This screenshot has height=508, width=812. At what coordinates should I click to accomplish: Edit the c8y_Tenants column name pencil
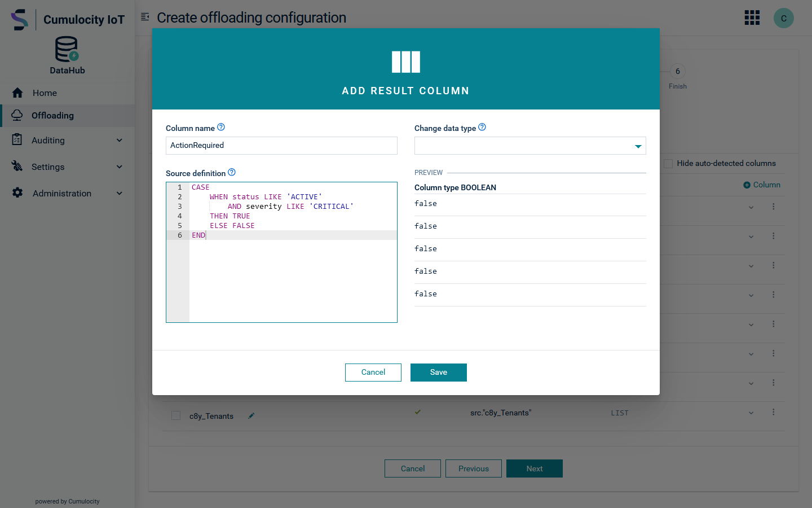tap(251, 415)
